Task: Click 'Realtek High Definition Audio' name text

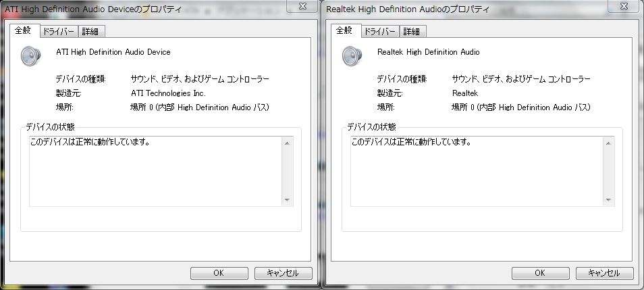Action: tap(429, 52)
